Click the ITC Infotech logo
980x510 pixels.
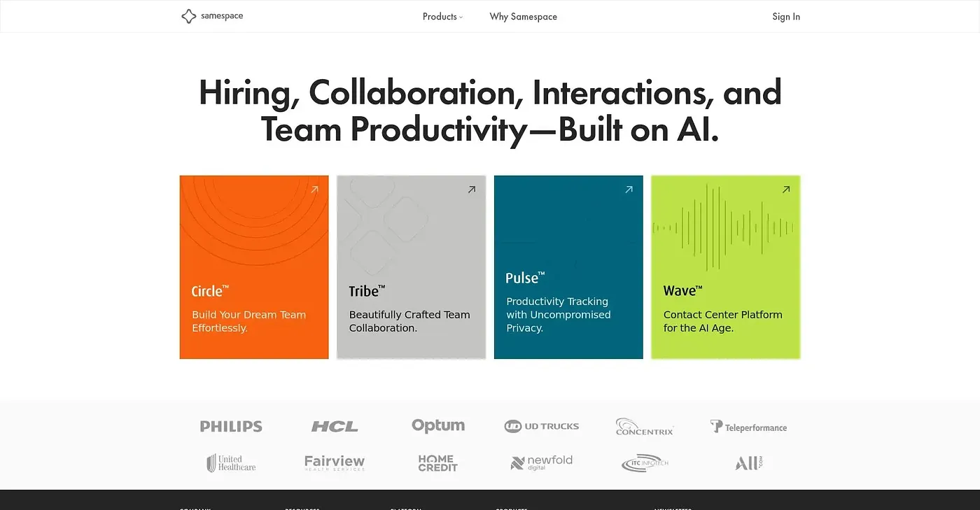[645, 463]
